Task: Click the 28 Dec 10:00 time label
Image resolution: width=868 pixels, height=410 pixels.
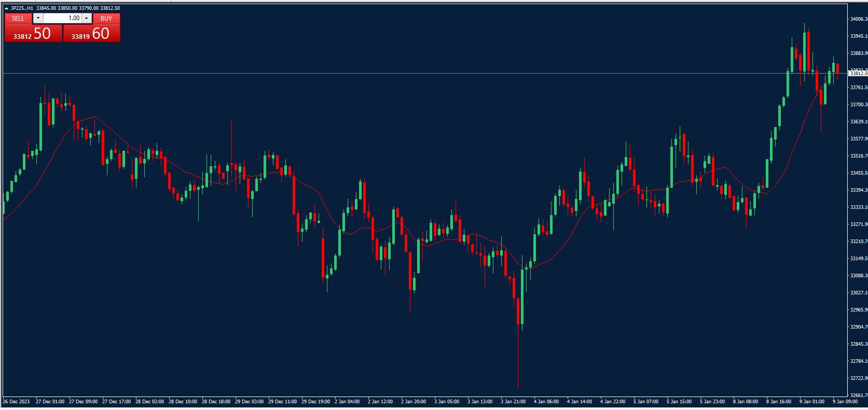Action: (184, 401)
